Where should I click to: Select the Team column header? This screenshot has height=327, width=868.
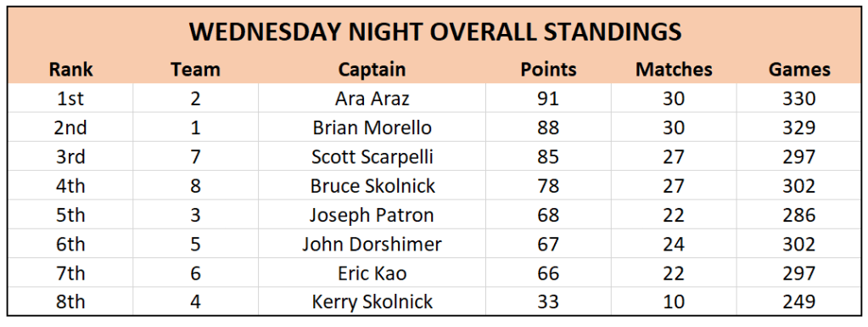click(x=195, y=70)
